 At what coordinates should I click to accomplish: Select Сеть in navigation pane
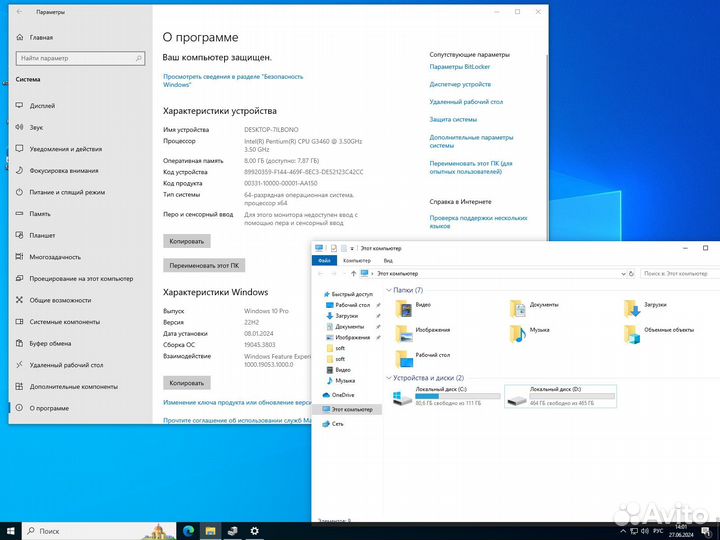coord(333,424)
